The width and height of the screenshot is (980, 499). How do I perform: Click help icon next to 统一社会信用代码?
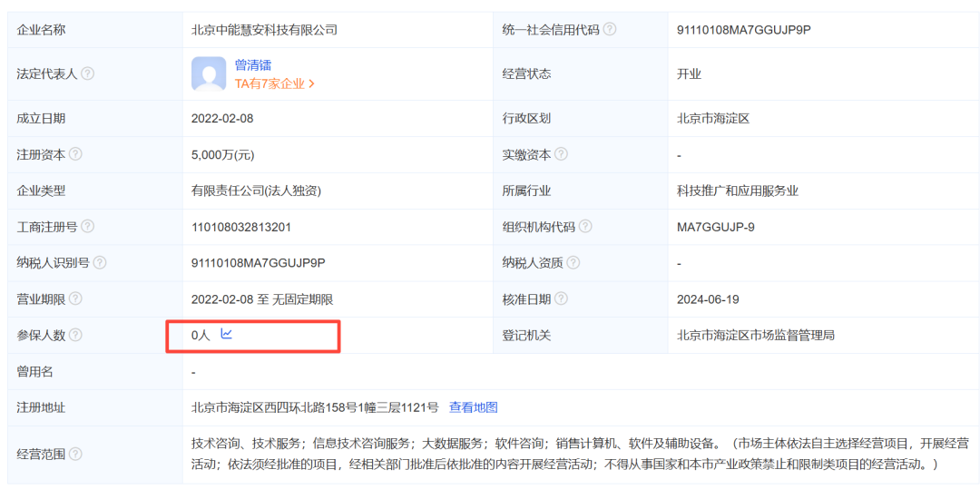coord(610,29)
